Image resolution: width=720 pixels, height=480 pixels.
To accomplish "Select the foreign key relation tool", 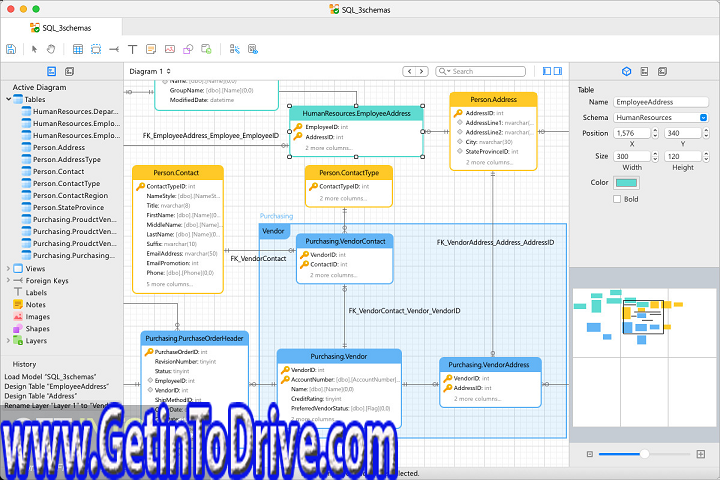I will point(114,49).
